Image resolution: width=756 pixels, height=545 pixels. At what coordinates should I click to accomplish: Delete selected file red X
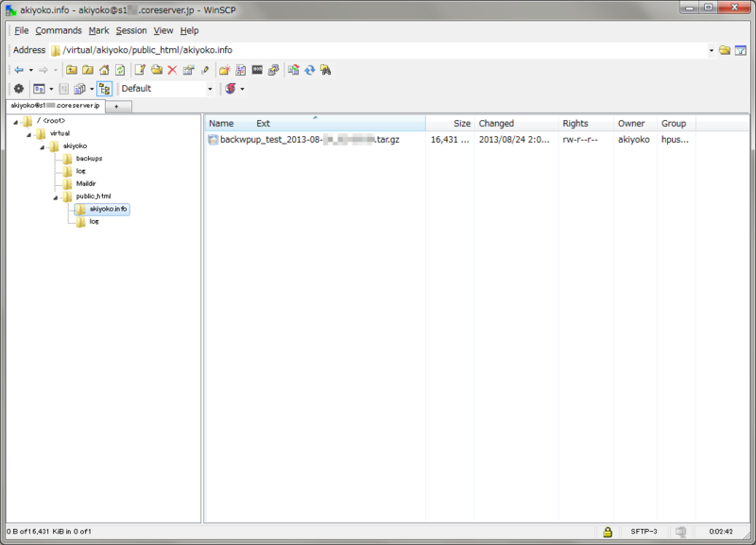click(172, 70)
